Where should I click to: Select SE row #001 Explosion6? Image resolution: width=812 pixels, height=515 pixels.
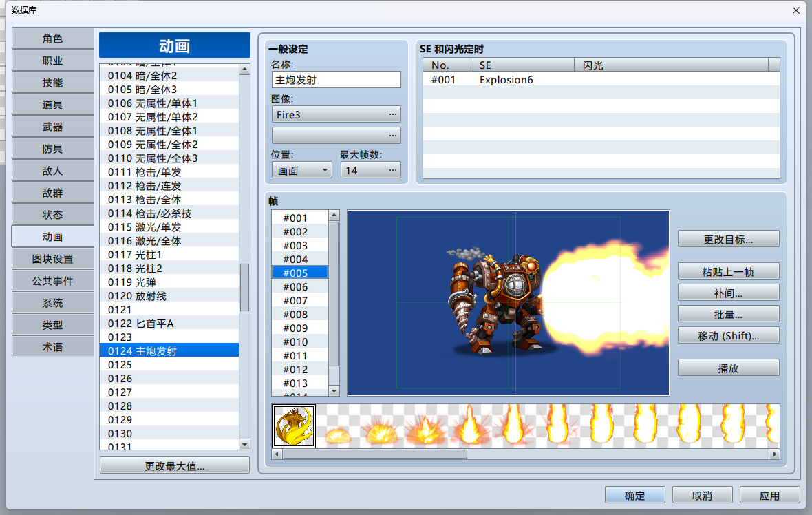pos(601,80)
